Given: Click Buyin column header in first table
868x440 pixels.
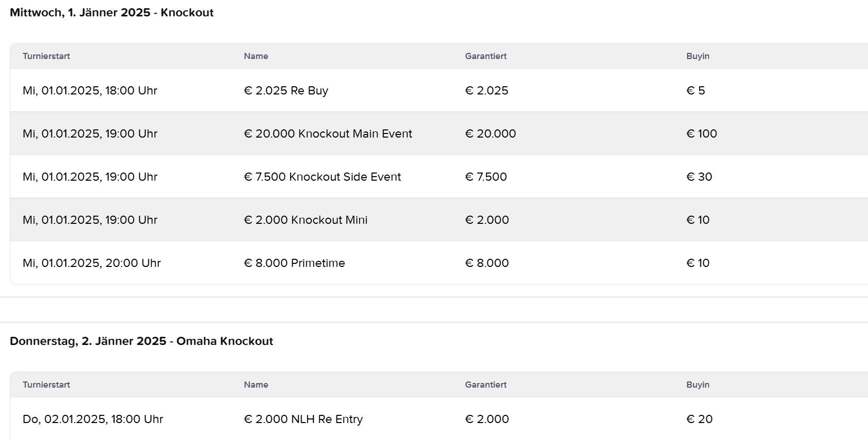Looking at the screenshot, I should (x=697, y=56).
